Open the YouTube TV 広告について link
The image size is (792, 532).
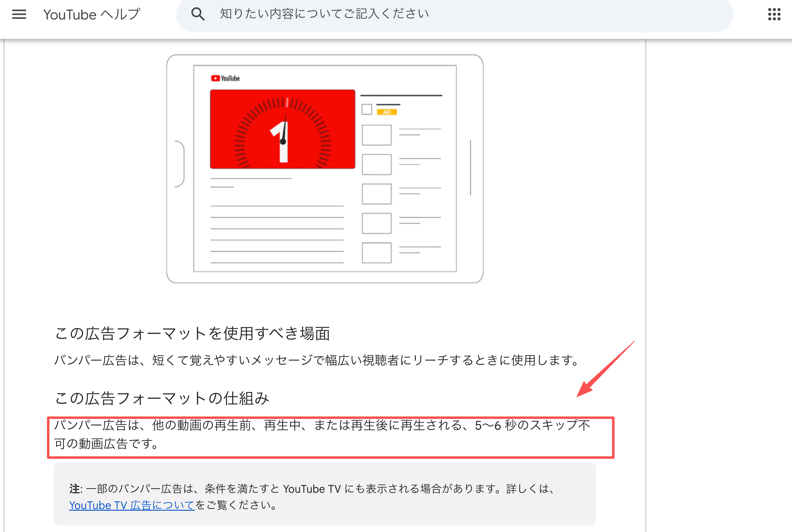pyautogui.click(x=132, y=505)
